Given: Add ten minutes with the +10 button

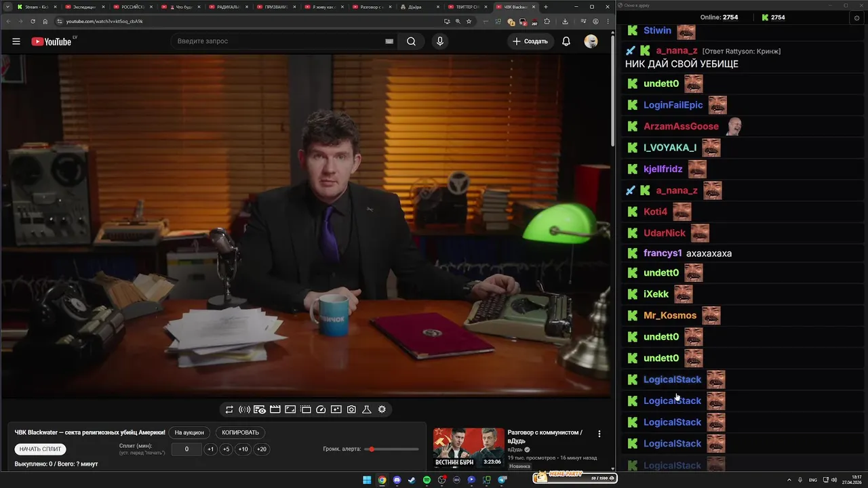Looking at the screenshot, I should (243, 449).
